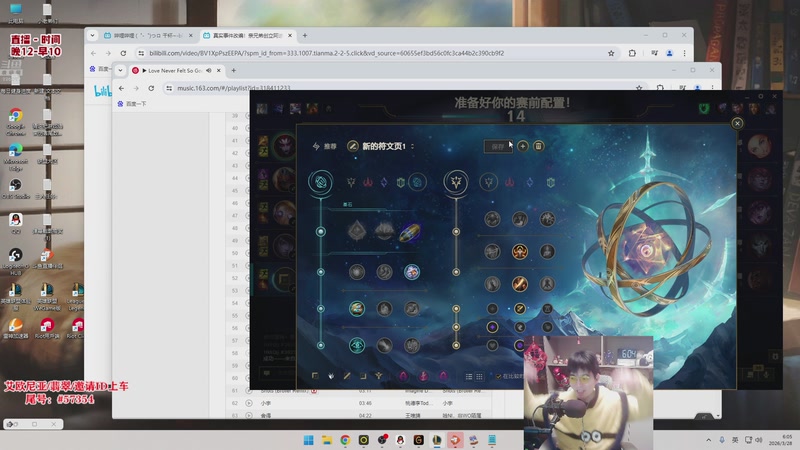Select the highlighted first rune in the third Inspiration row

[x=357, y=308]
